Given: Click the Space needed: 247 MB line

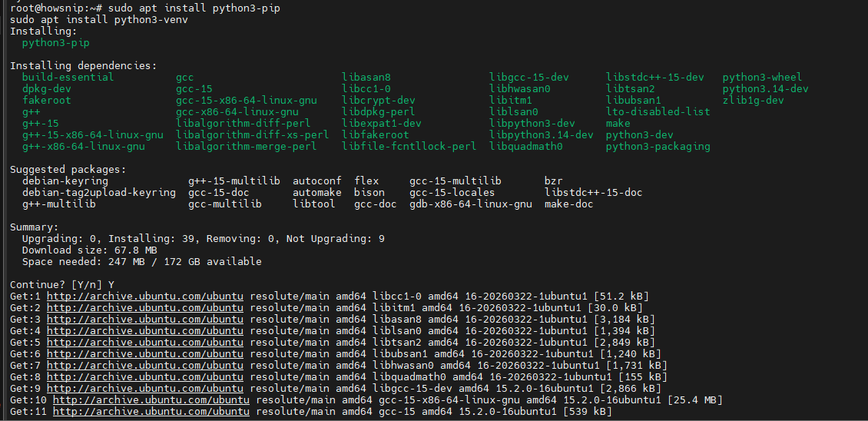Looking at the screenshot, I should [141, 262].
